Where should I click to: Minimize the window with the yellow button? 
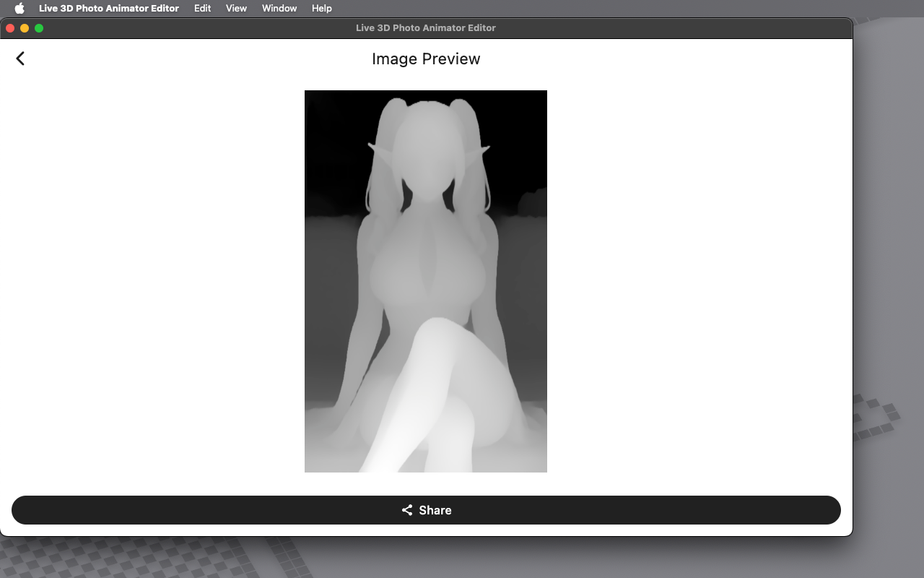pos(25,28)
